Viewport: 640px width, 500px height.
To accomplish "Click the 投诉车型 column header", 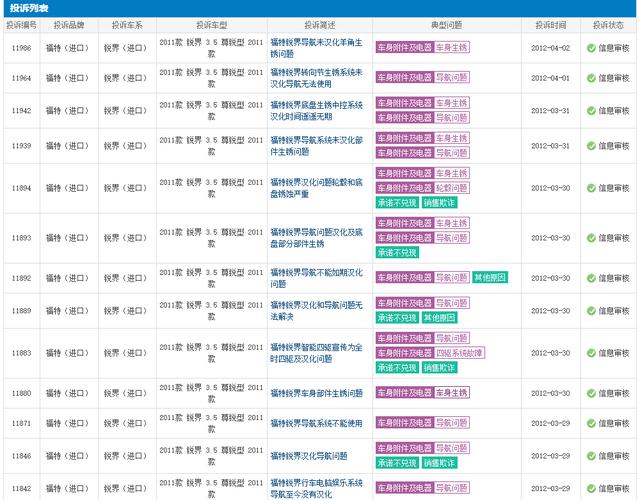I will coord(211,25).
